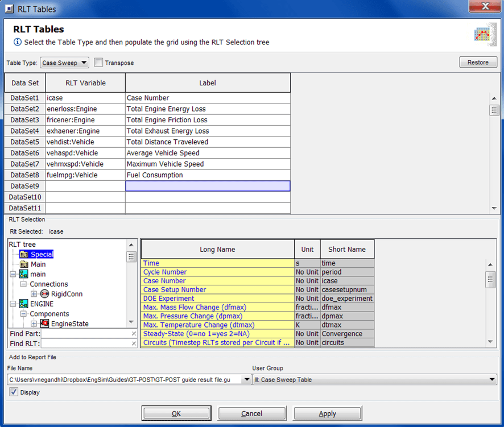Image resolution: width=504 pixels, height=427 pixels.
Task: Close the RLT Tables window
Action: pyautogui.click(x=485, y=6)
